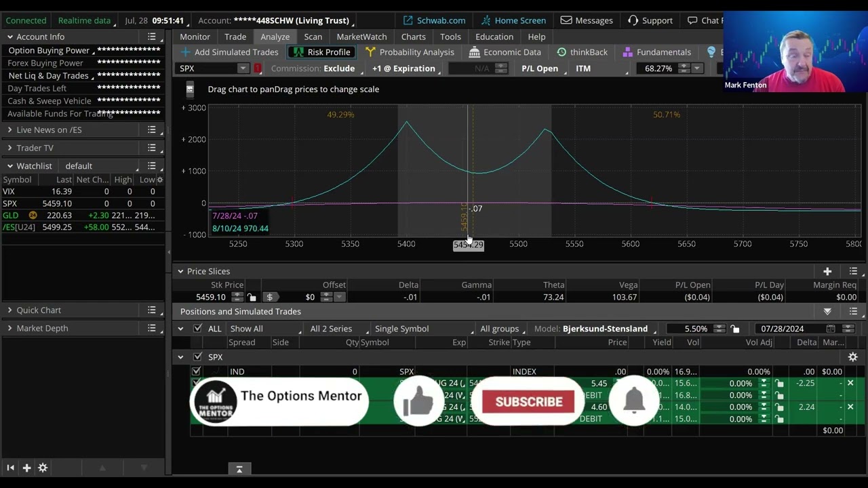Click the Positions panel collapse arrow icon
868x488 pixels.
[827, 312]
